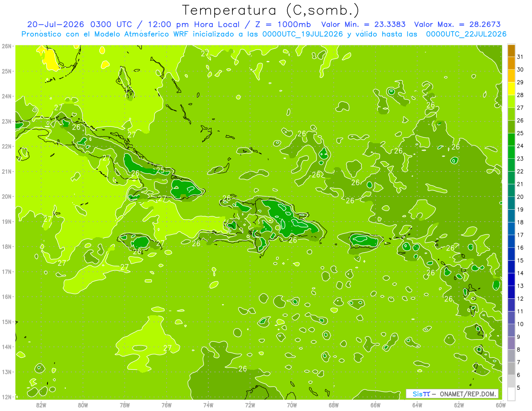Click legend value '17' on the color bar
The height and width of the screenshot is (411, 532).
point(520,235)
